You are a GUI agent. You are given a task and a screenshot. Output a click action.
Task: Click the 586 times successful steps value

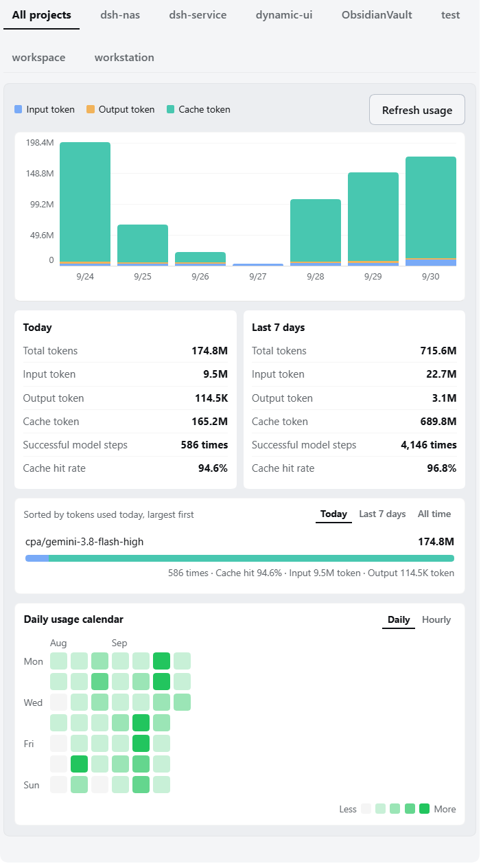pyautogui.click(x=204, y=445)
